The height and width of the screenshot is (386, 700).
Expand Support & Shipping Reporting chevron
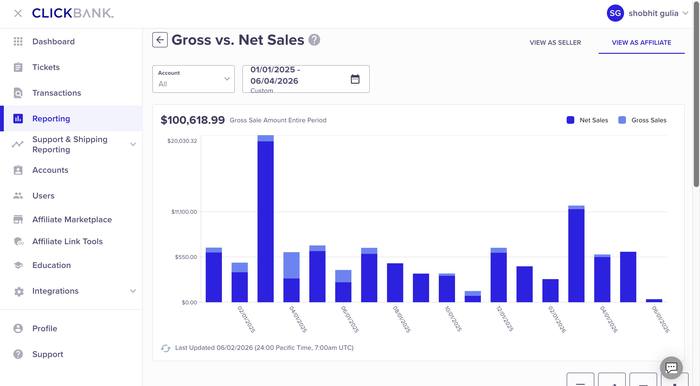[133, 144]
